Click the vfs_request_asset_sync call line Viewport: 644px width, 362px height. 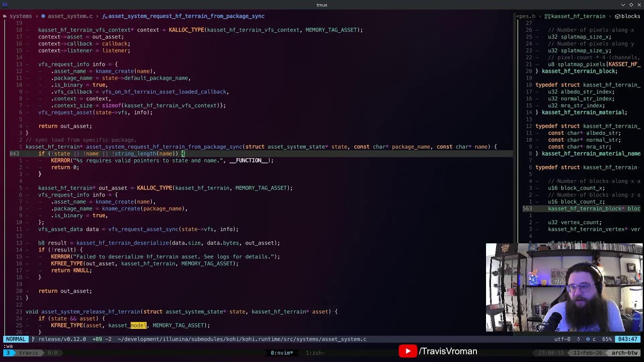(138, 229)
